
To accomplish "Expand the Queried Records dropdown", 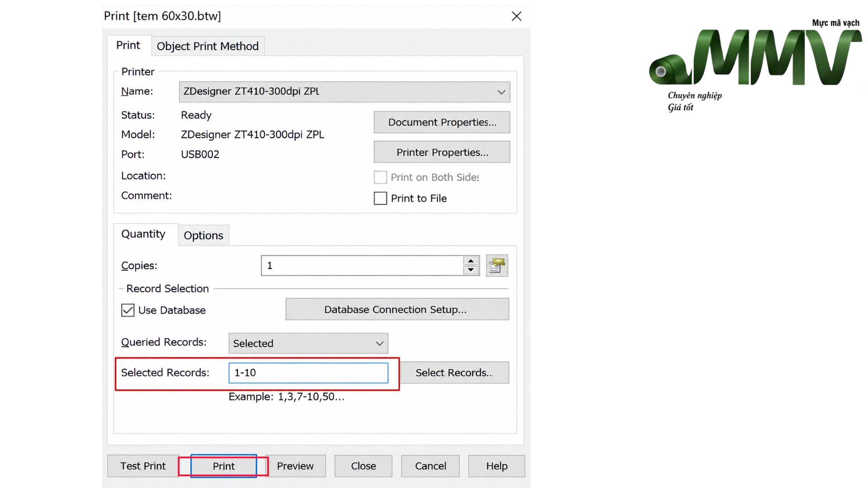I will coord(308,343).
